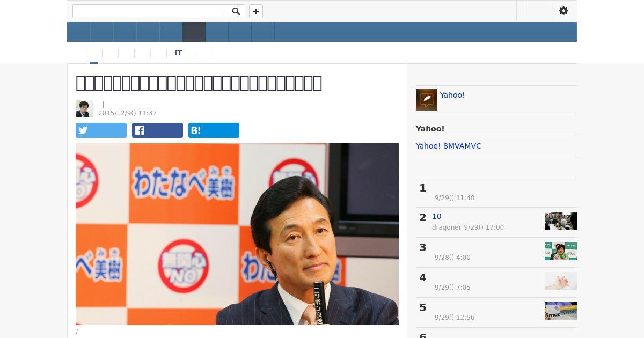Open thumbnail beside rank 5 entry

561,311
